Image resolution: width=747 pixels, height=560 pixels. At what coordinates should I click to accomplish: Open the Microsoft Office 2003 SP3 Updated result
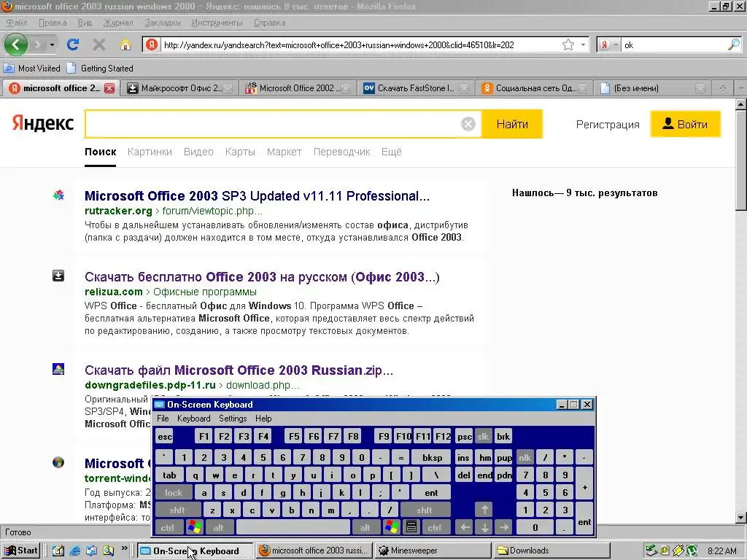pos(257,195)
